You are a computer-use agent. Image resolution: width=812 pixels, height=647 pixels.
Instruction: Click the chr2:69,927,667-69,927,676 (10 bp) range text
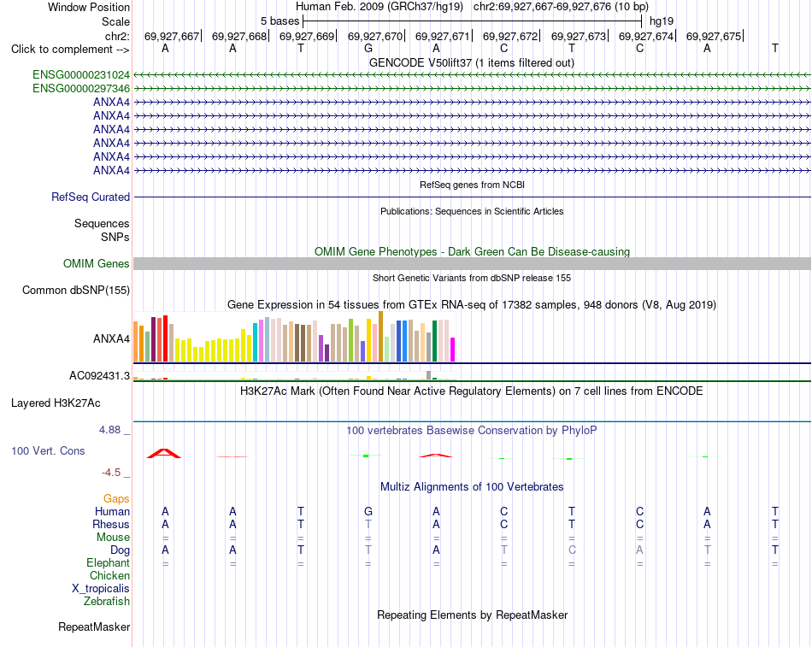[561, 7]
